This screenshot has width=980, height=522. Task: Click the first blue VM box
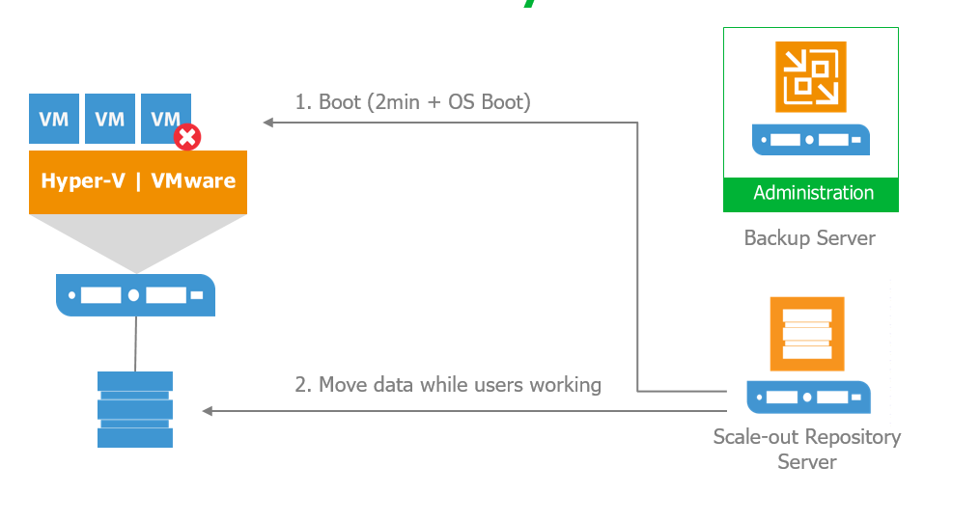pyautogui.click(x=54, y=119)
